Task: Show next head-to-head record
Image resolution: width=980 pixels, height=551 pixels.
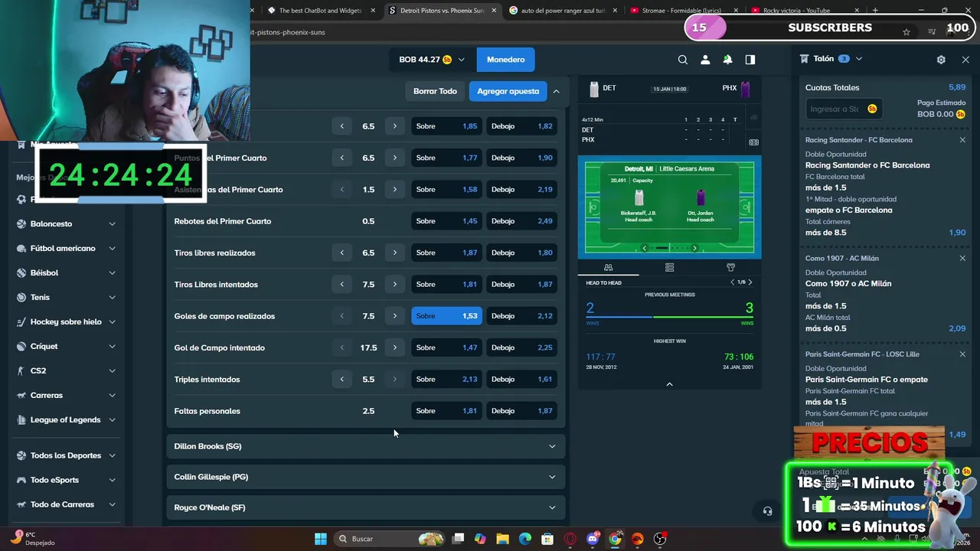Action: 750,282
